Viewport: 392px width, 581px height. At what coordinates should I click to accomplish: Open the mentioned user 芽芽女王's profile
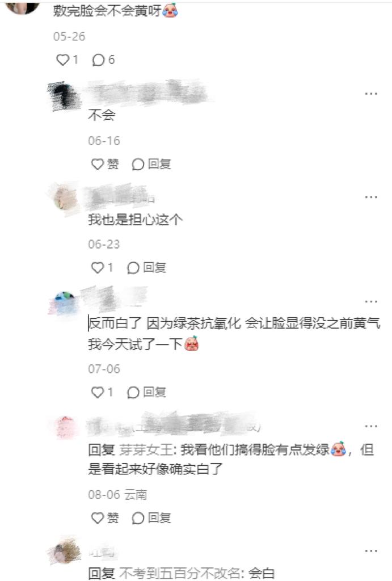pyautogui.click(x=146, y=450)
